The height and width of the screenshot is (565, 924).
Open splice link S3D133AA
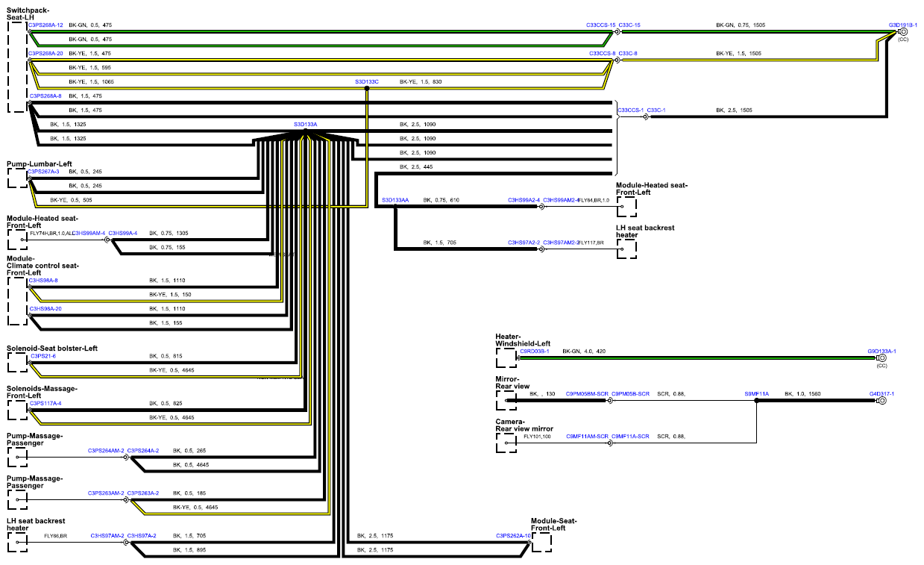(x=395, y=200)
